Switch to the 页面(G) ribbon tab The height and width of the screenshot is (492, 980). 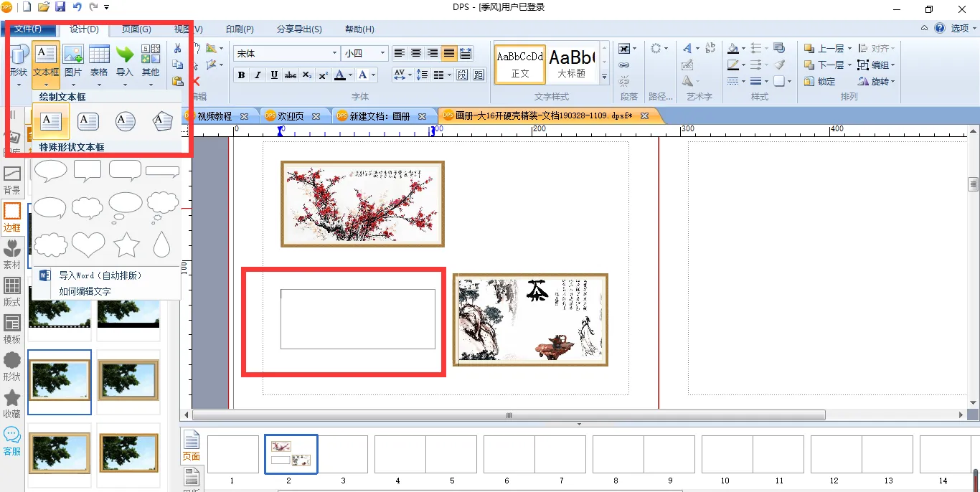click(x=136, y=29)
